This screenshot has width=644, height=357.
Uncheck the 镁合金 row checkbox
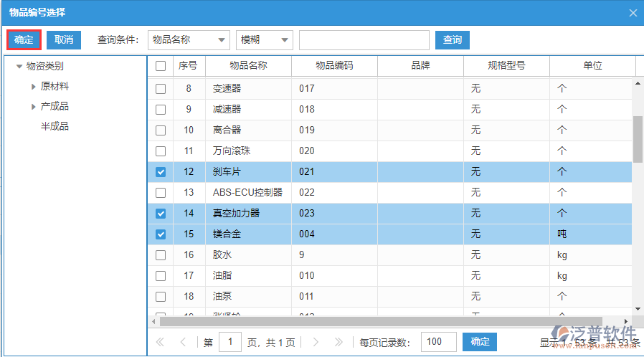pyautogui.click(x=161, y=234)
